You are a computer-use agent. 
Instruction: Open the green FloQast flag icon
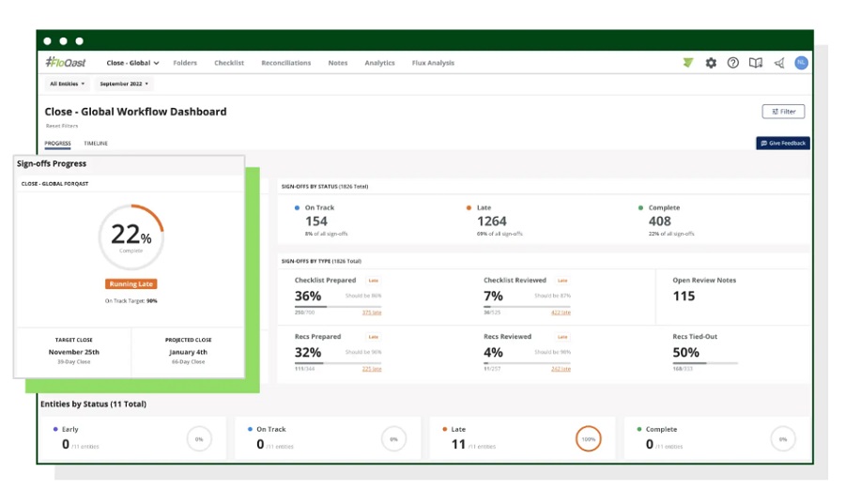click(x=687, y=63)
